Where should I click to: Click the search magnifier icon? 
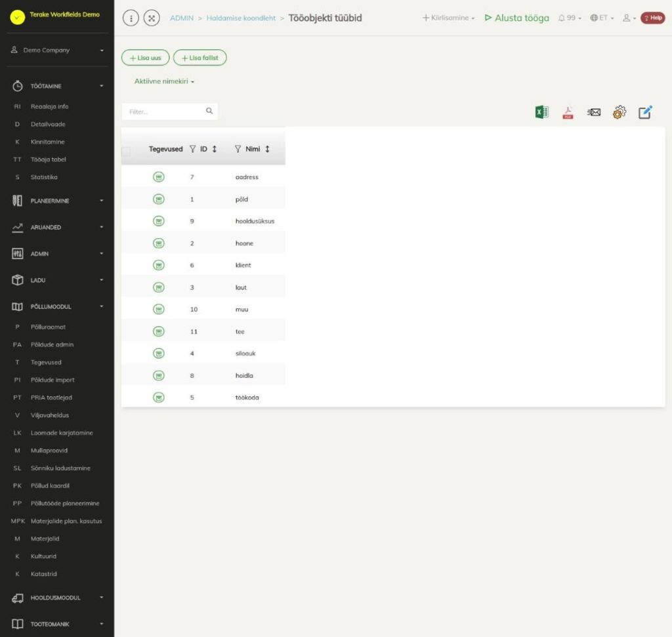(x=209, y=111)
